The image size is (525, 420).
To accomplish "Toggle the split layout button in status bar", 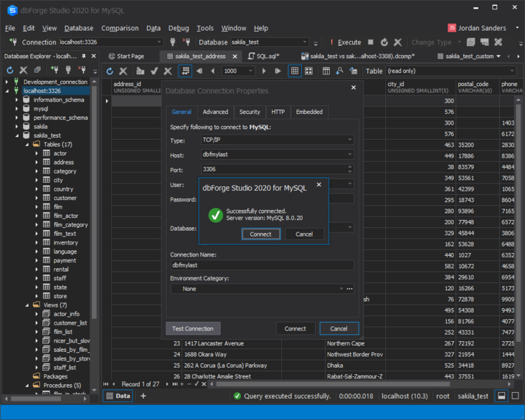I will pyautogui.click(x=501, y=396).
